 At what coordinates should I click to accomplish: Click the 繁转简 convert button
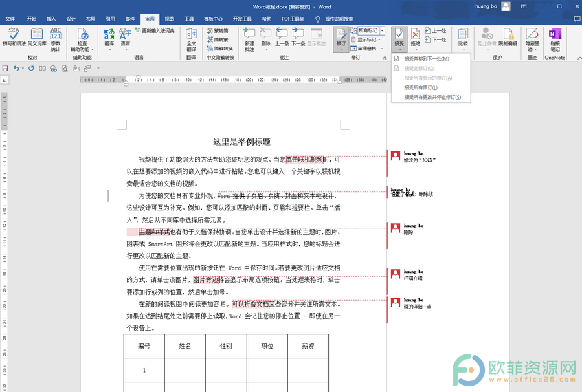pyautogui.click(x=218, y=30)
